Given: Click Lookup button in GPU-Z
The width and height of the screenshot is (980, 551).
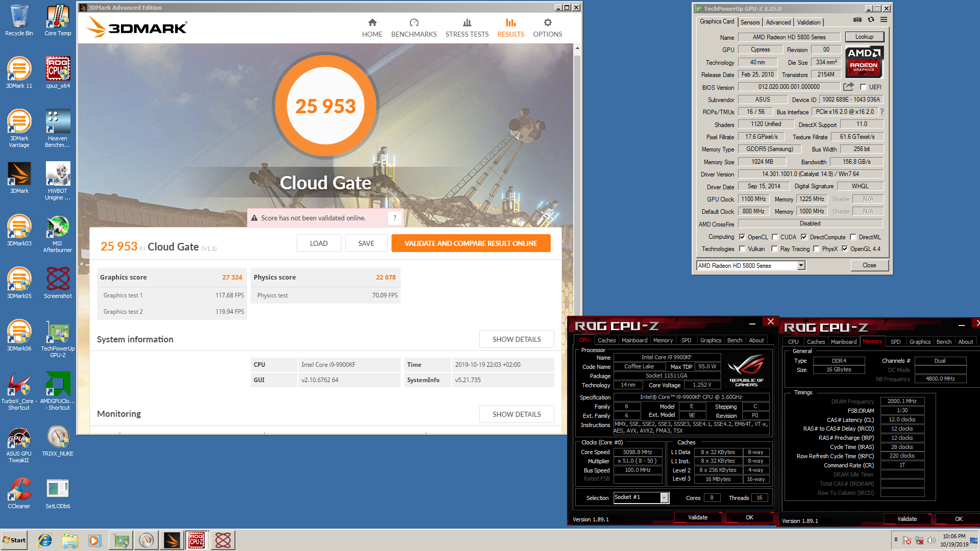Looking at the screenshot, I should (x=864, y=37).
